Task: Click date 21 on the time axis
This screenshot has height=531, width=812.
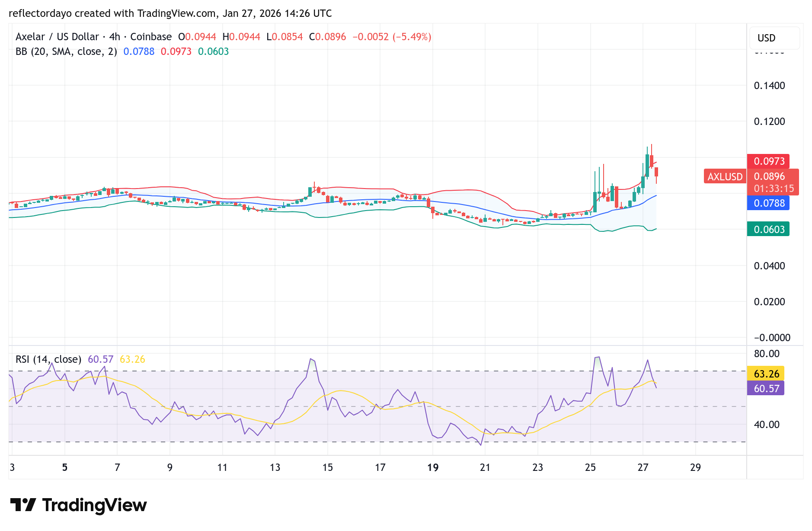Action: pos(485,467)
